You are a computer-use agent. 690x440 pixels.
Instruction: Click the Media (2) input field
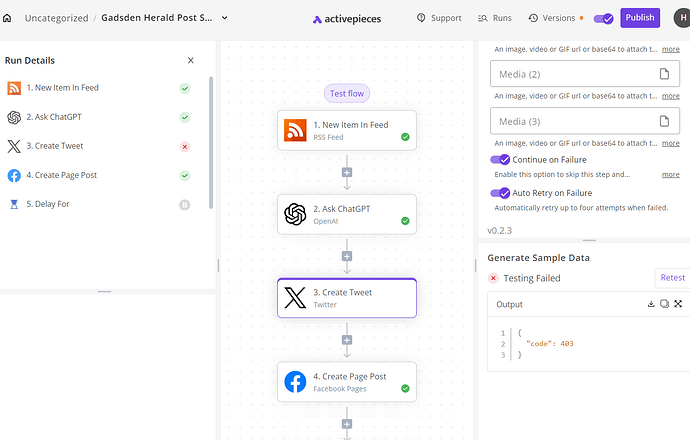pos(585,74)
